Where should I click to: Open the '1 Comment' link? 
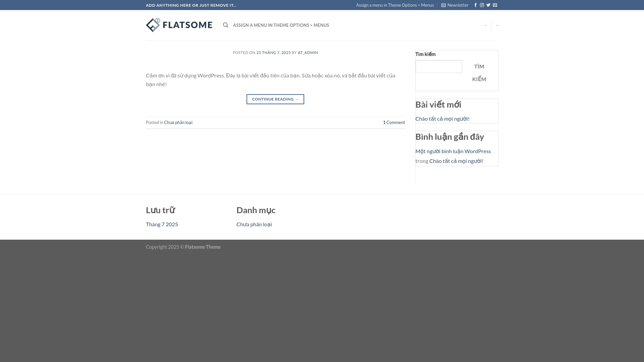(394, 122)
